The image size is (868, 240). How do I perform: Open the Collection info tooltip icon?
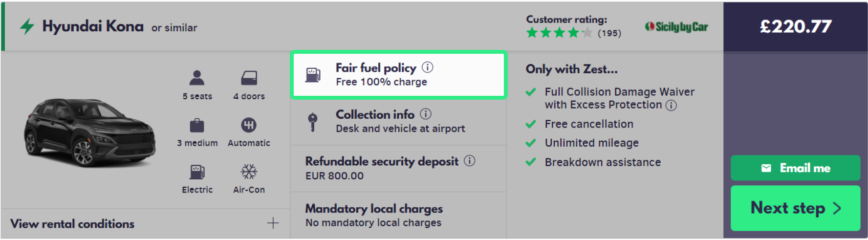point(426,114)
